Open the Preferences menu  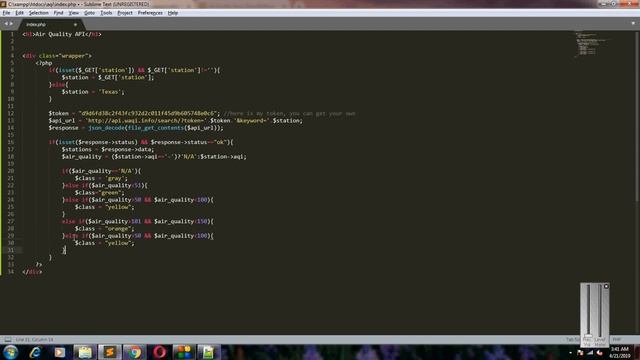pyautogui.click(x=150, y=13)
